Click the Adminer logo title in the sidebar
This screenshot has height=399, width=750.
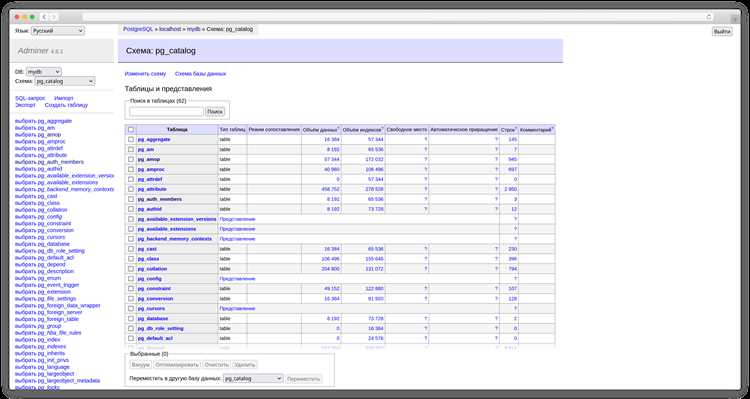tap(33, 51)
